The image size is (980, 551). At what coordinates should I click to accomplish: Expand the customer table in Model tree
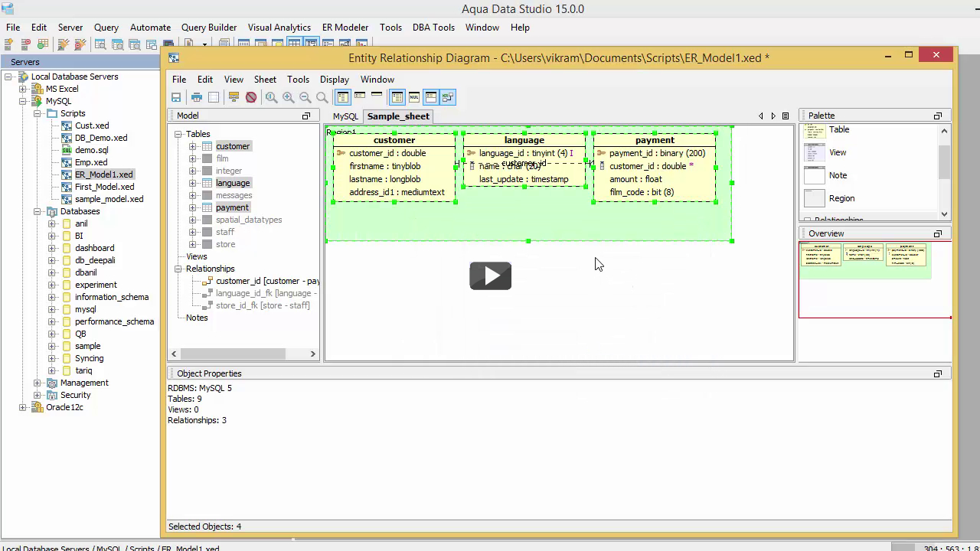pos(193,146)
